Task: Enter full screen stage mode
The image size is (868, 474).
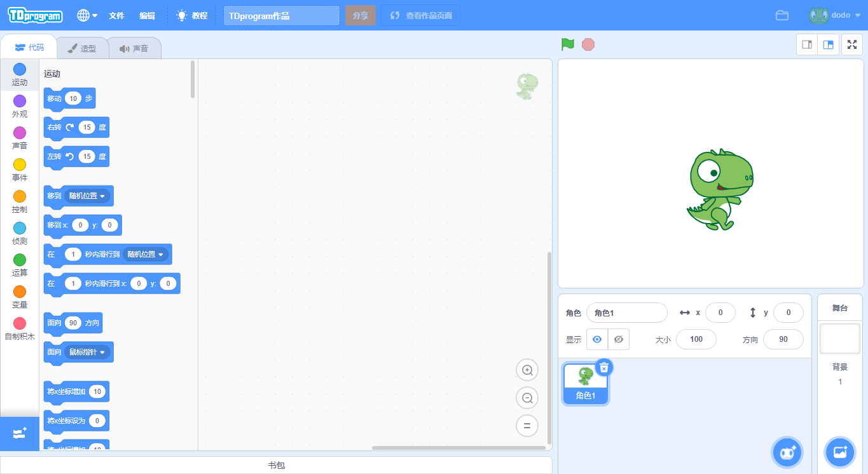Action: (x=852, y=44)
